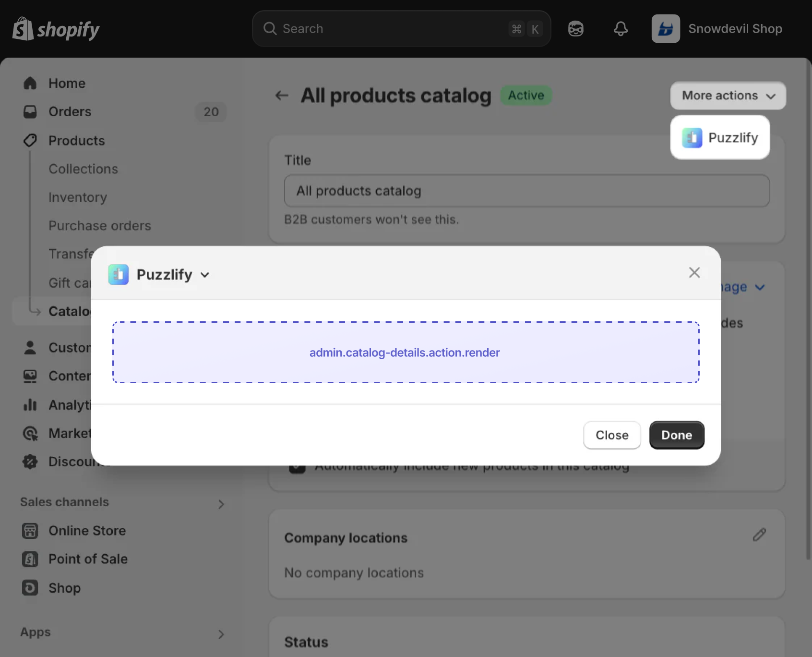Click the Shopify logo
This screenshot has width=812, height=657.
(x=56, y=29)
